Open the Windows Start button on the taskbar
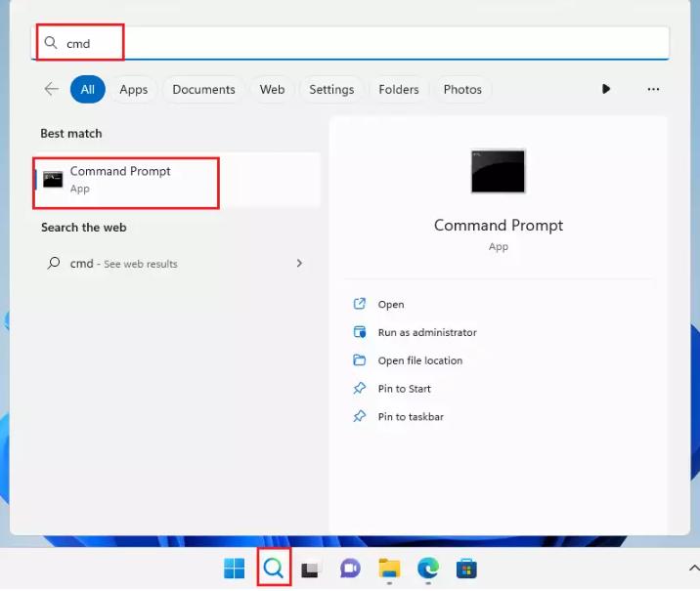The height and width of the screenshot is (591, 700). click(234, 569)
